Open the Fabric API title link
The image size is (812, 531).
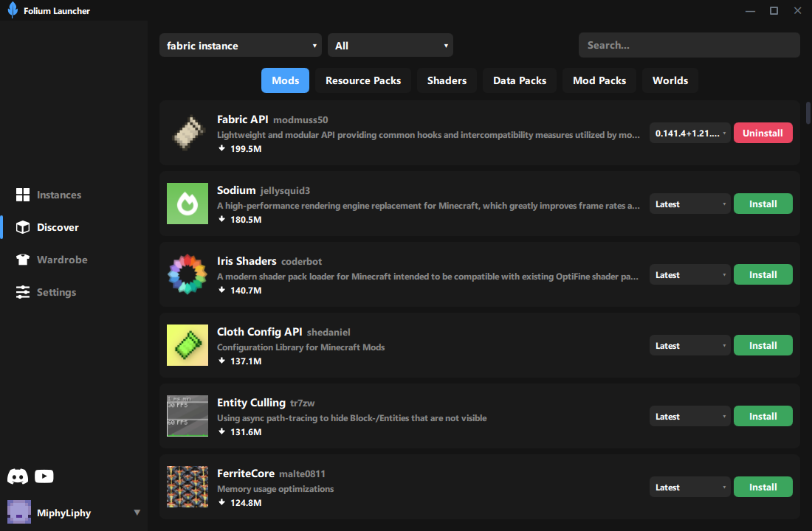242,119
